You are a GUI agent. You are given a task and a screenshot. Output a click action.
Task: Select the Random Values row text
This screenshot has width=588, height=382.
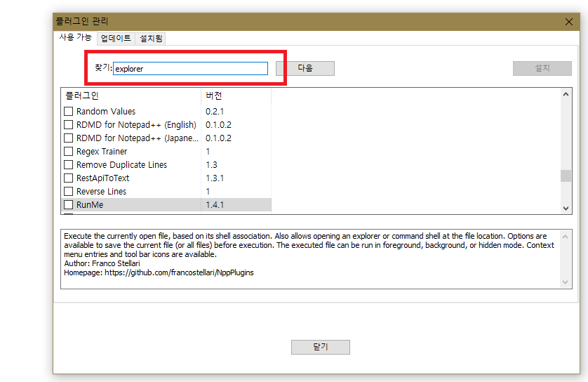tap(106, 112)
